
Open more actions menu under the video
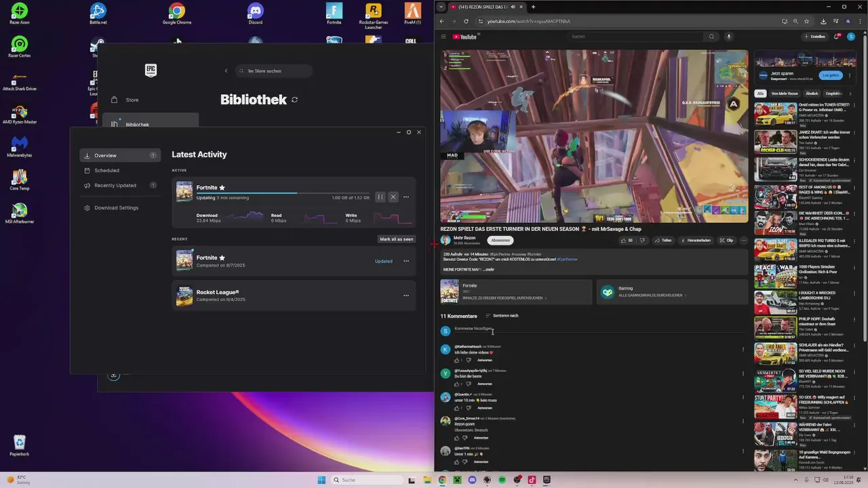(743, 240)
